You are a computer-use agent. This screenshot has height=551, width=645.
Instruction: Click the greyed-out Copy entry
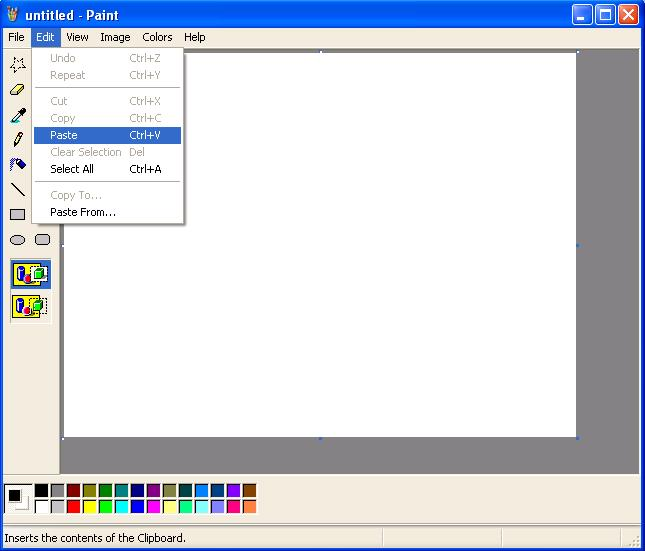107,119
